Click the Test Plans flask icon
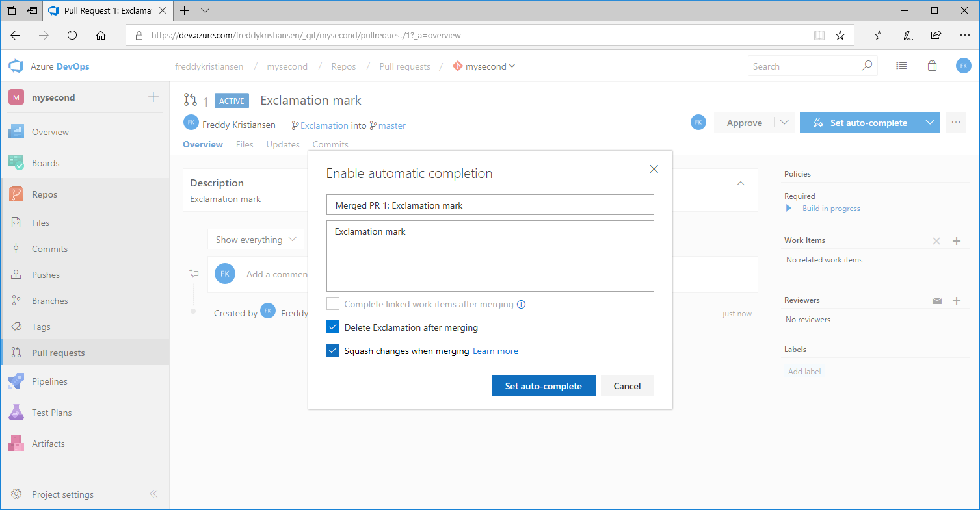Image resolution: width=980 pixels, height=510 pixels. coord(16,413)
